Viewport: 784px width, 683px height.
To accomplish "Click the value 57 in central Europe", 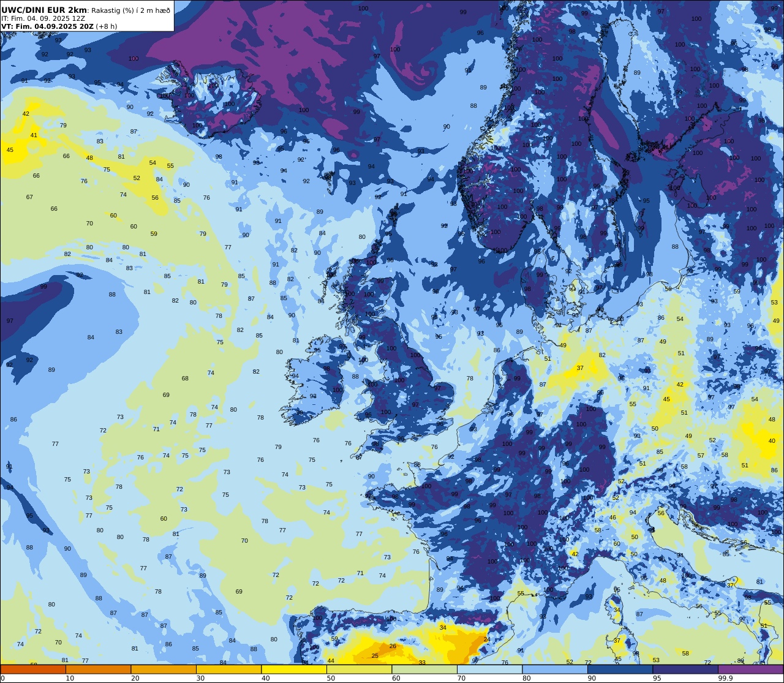I will [701, 456].
